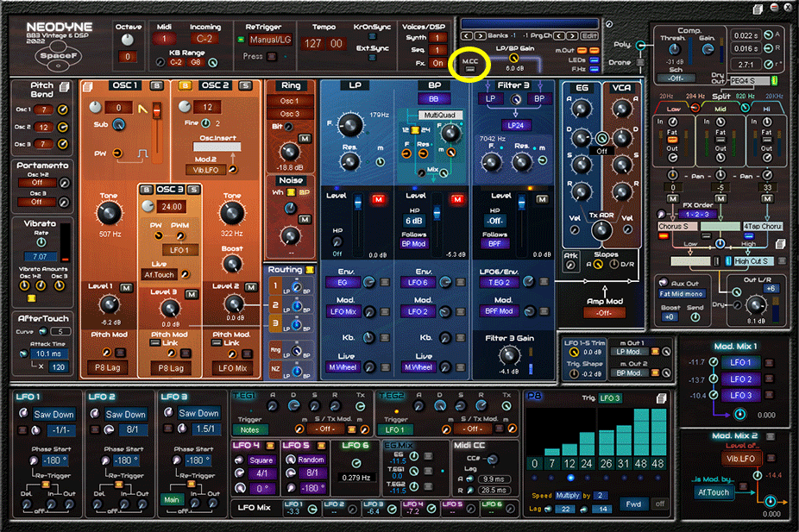Open the Chorus S effect dropdown
The width and height of the screenshot is (799, 532).
(x=677, y=226)
